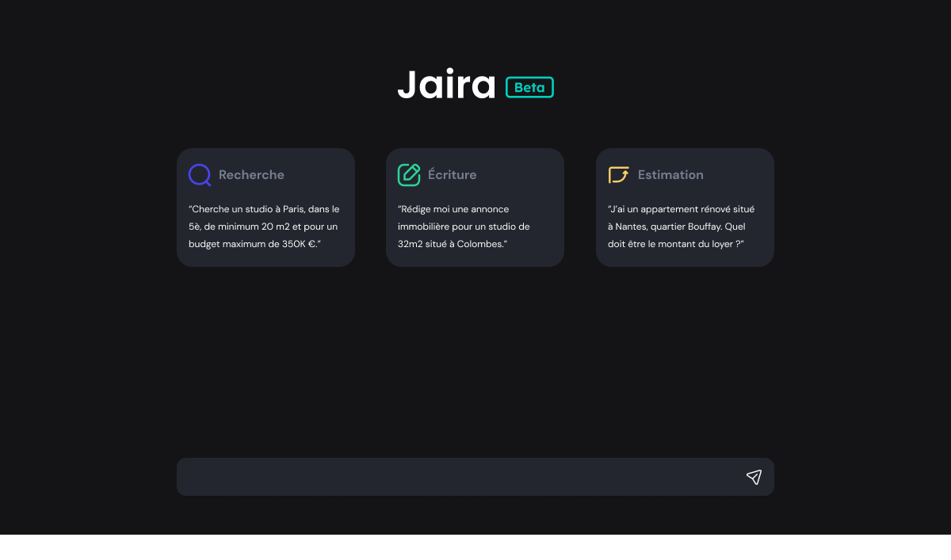Select the Écriture card heading
This screenshot has height=560, width=951.
[453, 175]
